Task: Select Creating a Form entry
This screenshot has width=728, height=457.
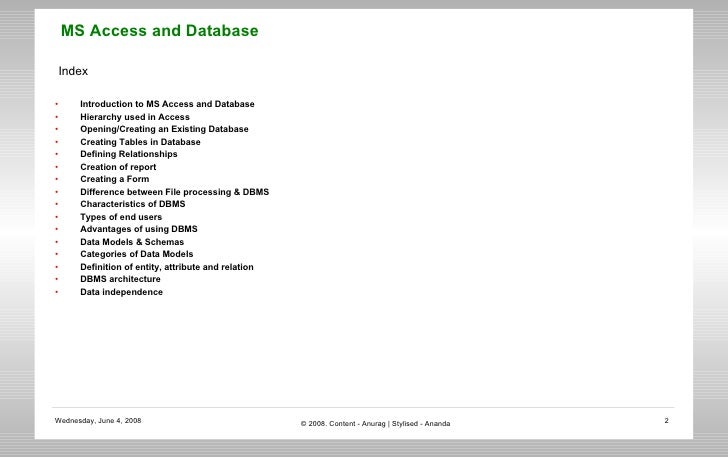Action: [115, 179]
